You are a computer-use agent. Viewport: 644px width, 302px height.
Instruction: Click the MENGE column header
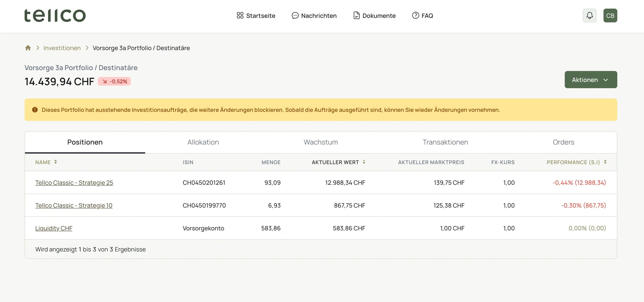tap(271, 162)
